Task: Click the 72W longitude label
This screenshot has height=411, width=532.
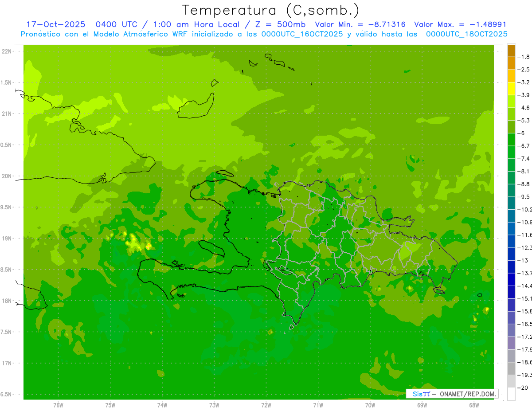Action: tap(266, 405)
